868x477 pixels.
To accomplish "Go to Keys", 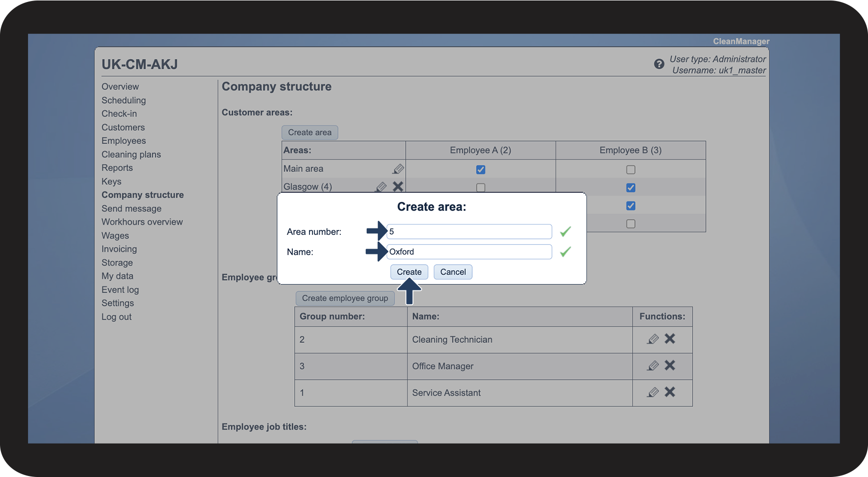I will click(x=112, y=181).
